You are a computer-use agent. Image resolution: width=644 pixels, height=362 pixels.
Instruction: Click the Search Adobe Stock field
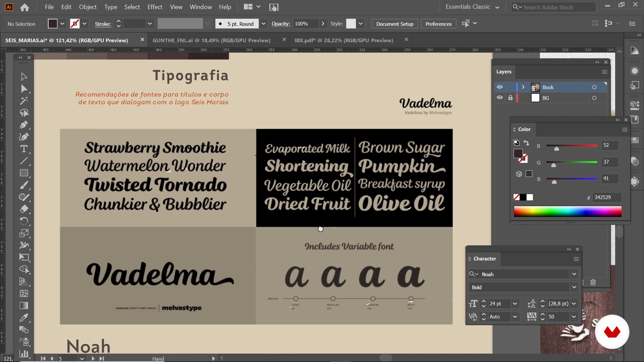pyautogui.click(x=553, y=7)
